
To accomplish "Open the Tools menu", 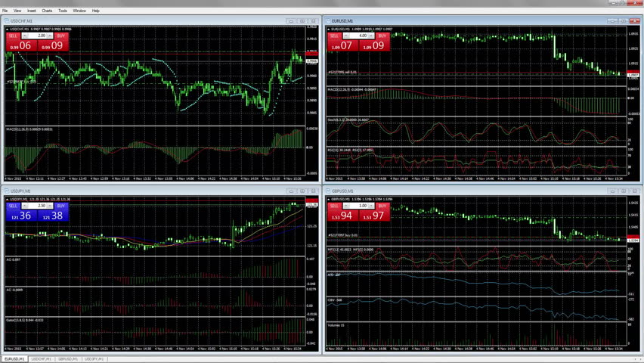I will [63, 11].
